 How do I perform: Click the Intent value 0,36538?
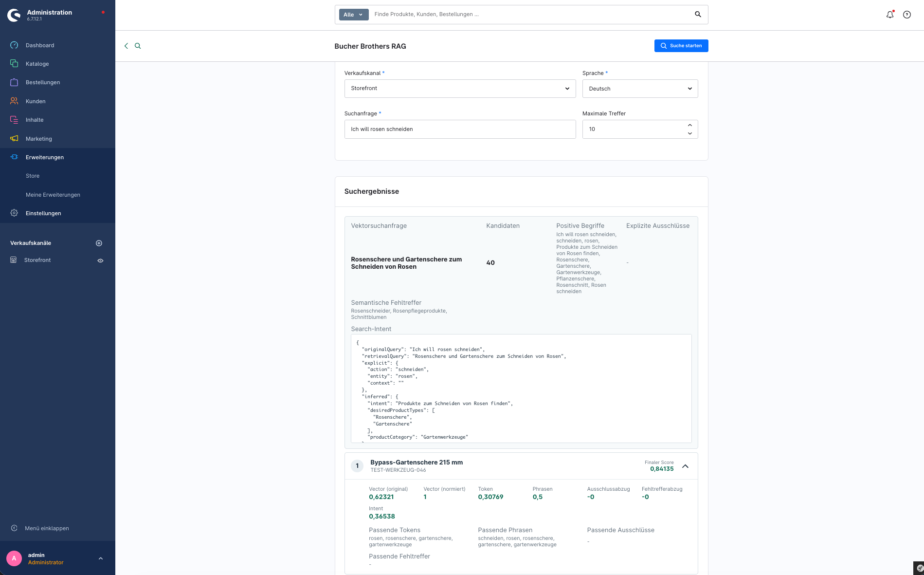[382, 517]
